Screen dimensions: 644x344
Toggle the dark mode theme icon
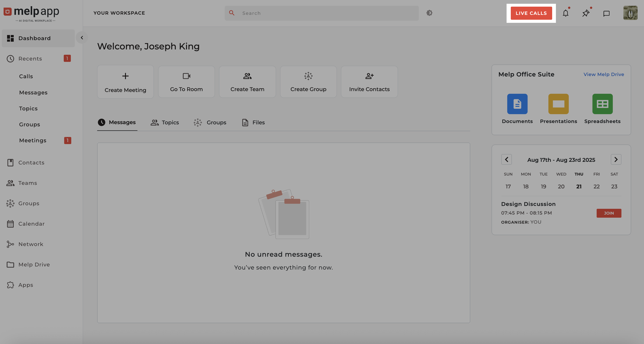tap(429, 13)
